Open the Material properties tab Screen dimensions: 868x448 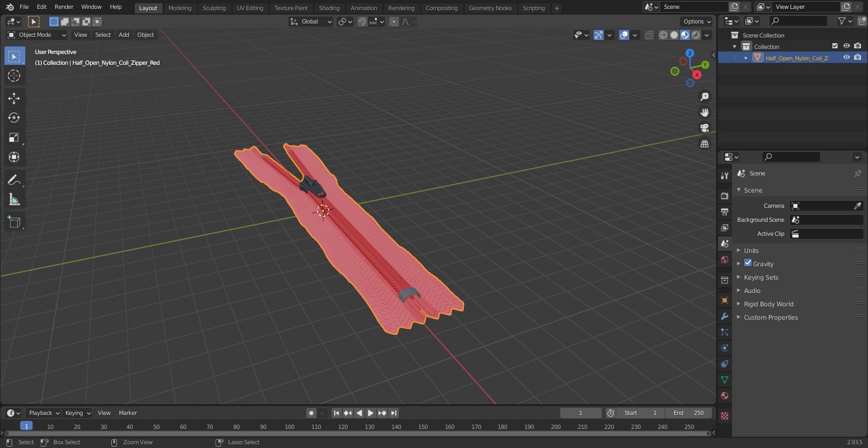[x=724, y=395]
